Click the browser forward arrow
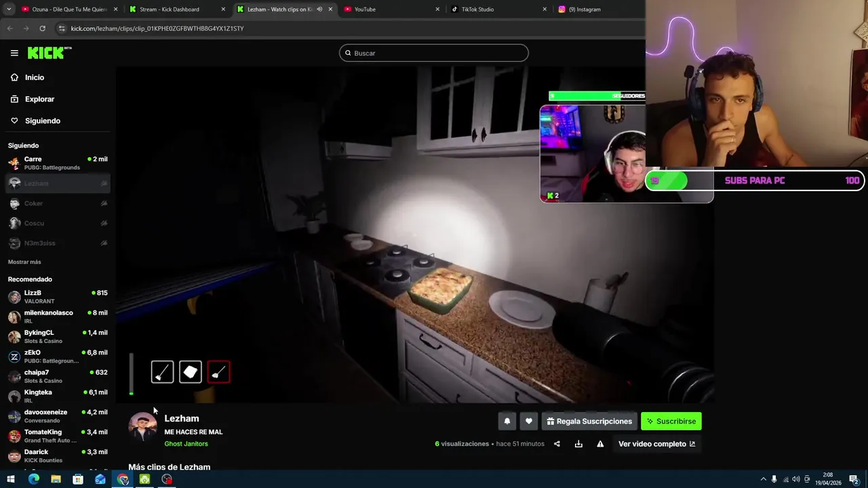 26,28
